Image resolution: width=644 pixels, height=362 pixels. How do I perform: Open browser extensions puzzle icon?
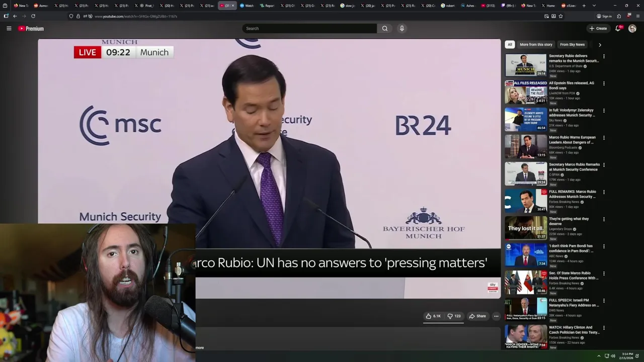point(619,16)
